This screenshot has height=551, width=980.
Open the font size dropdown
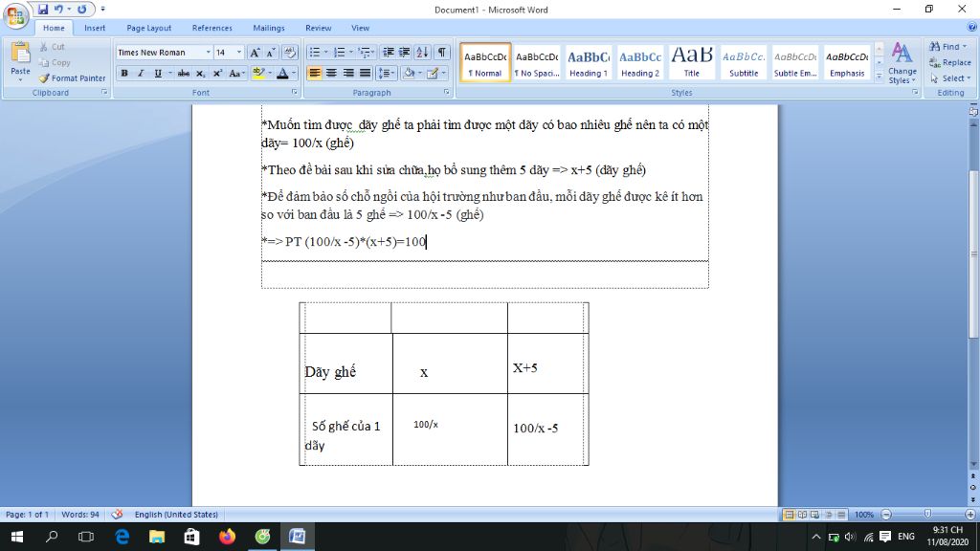click(x=238, y=53)
